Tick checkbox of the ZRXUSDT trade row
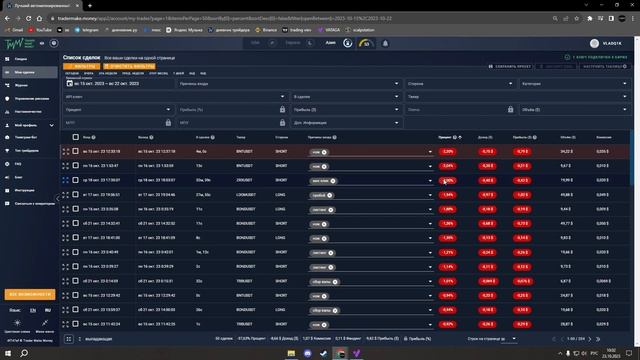640x360 pixels. coord(76,180)
